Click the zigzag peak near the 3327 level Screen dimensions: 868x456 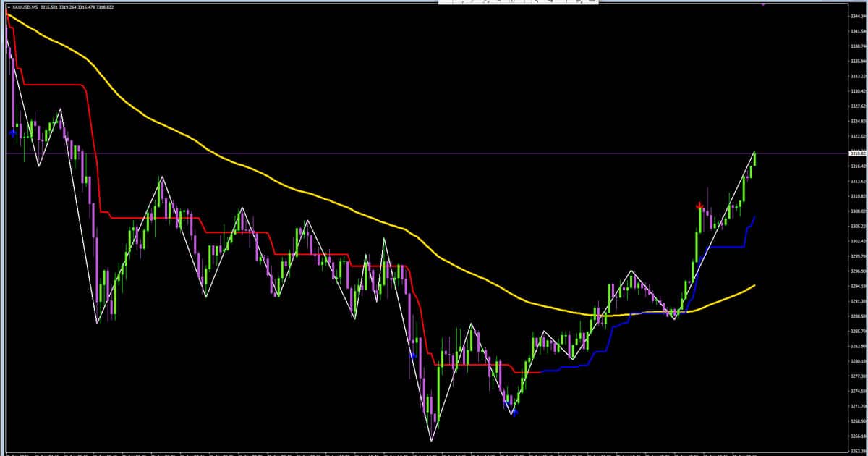point(61,109)
